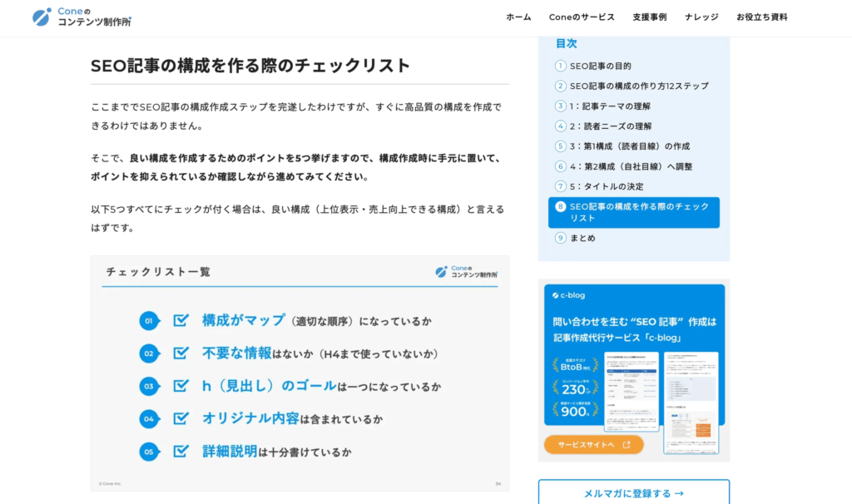
Task: Click the left document preview in c-blog banner
Action: 632,392
